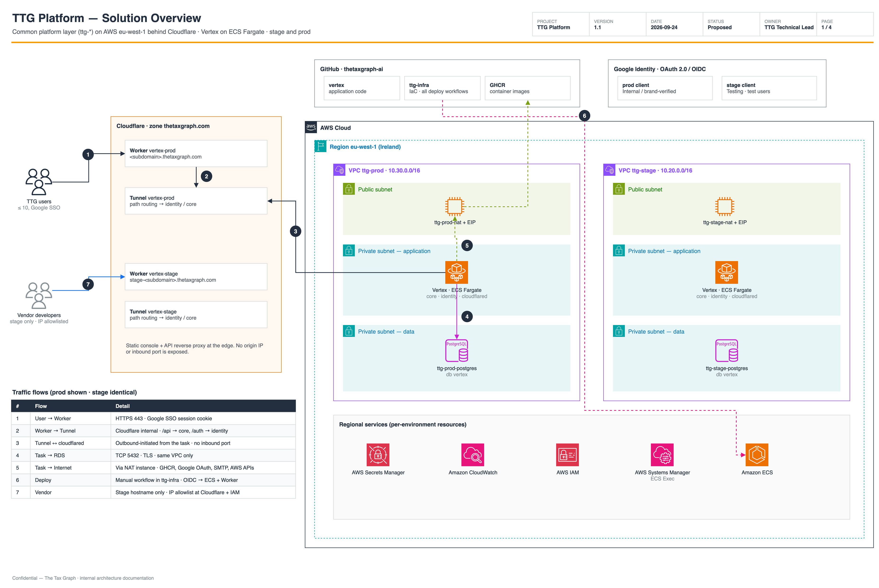Click the Confidential footer text
The width and height of the screenshot is (879, 588).
click(83, 578)
